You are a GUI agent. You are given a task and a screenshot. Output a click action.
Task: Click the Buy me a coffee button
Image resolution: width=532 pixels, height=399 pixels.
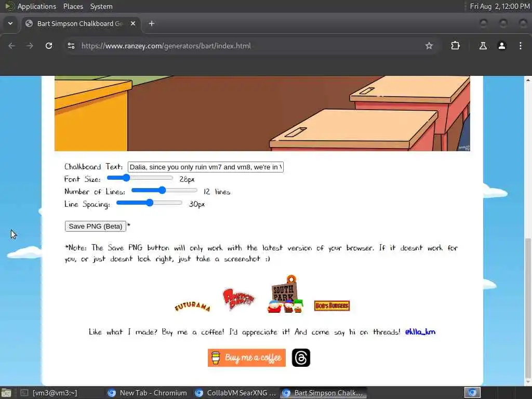tap(247, 357)
